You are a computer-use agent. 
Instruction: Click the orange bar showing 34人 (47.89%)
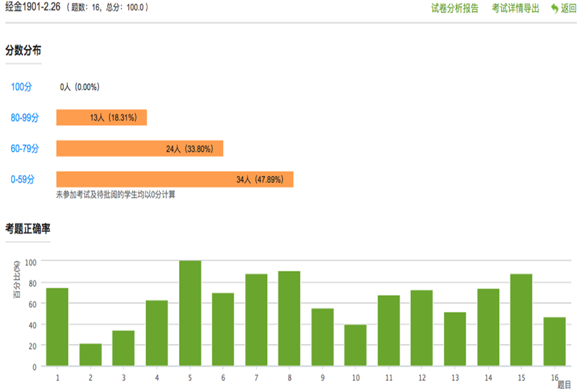point(174,179)
